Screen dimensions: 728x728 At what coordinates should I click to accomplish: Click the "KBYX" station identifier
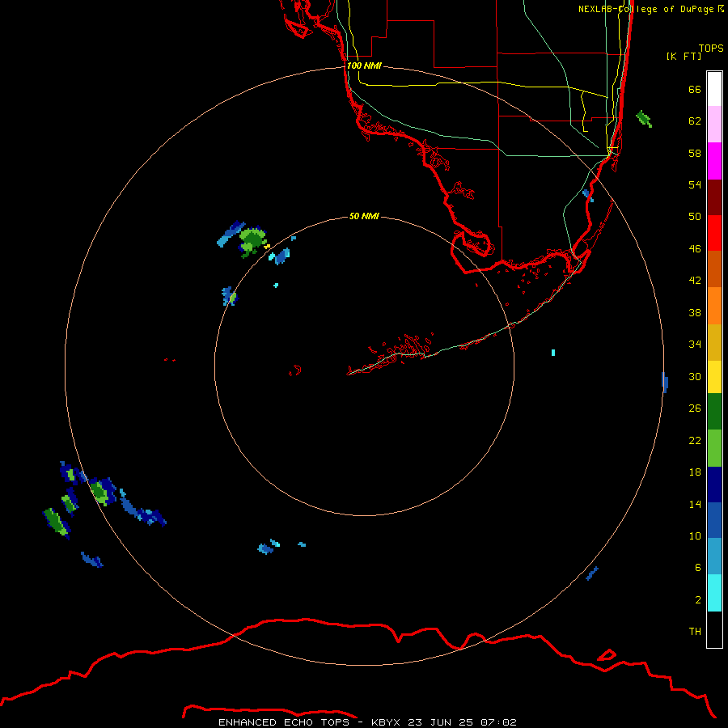coord(385,722)
